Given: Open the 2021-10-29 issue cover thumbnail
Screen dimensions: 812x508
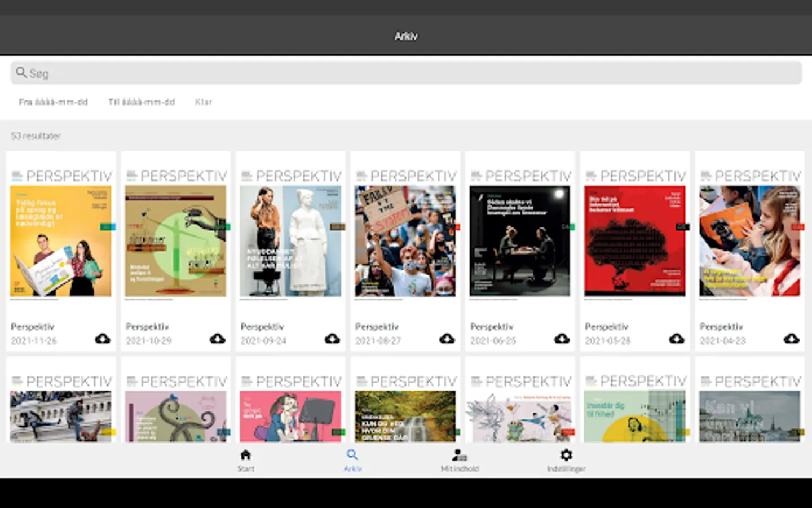Looking at the screenshot, I should (x=175, y=241).
